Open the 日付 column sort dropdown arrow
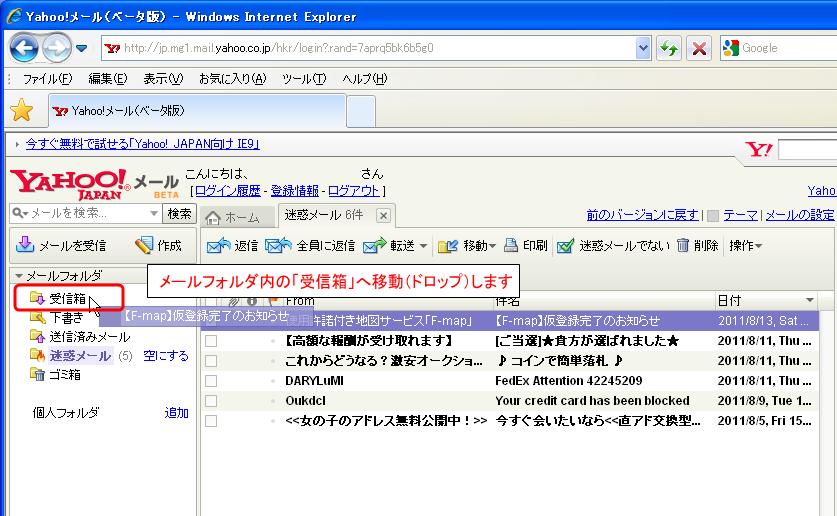The height and width of the screenshot is (516, 837). tap(810, 300)
